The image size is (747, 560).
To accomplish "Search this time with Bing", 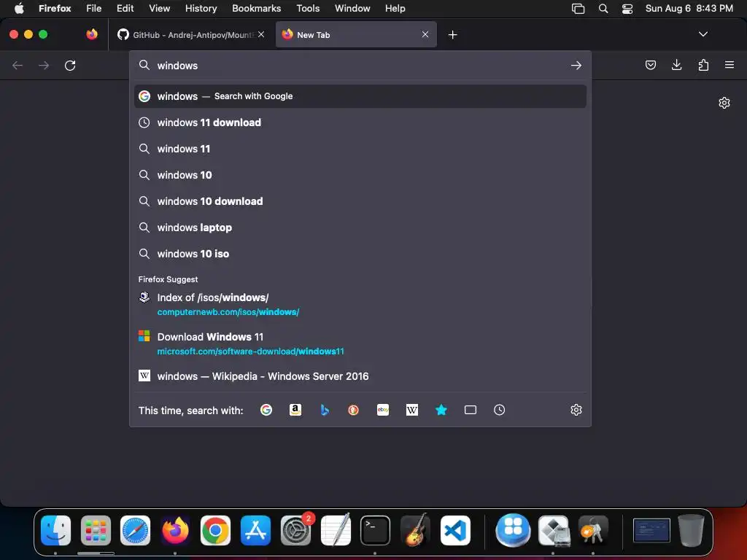I will pyautogui.click(x=325, y=410).
